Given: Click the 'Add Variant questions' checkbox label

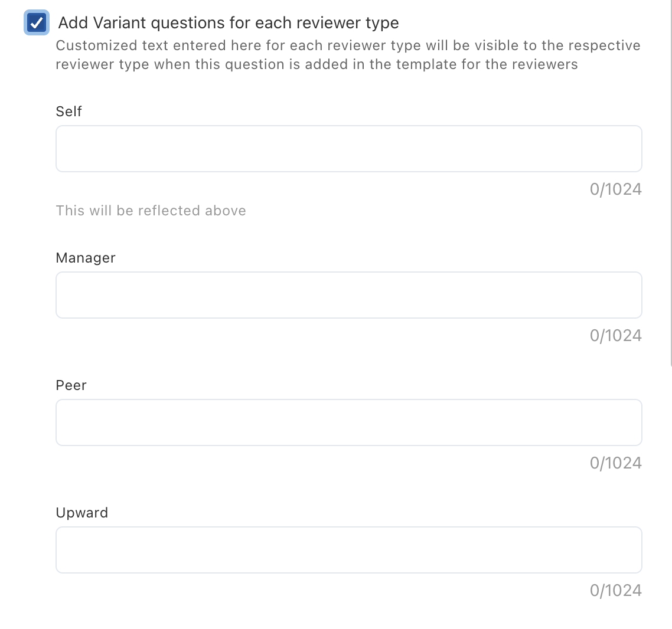Looking at the screenshot, I should (228, 23).
